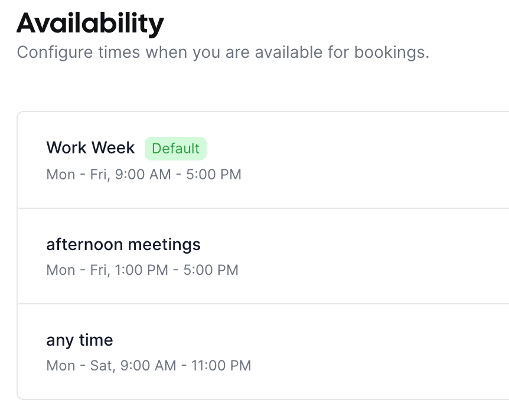The height and width of the screenshot is (420, 509).
Task: Click Mon - Sat in the any time row
Action: click(80, 366)
